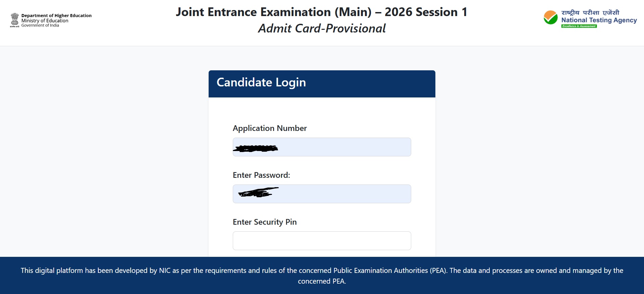Click the Candidate Login header bar
Image resolution: width=644 pixels, height=294 pixels.
[322, 83]
